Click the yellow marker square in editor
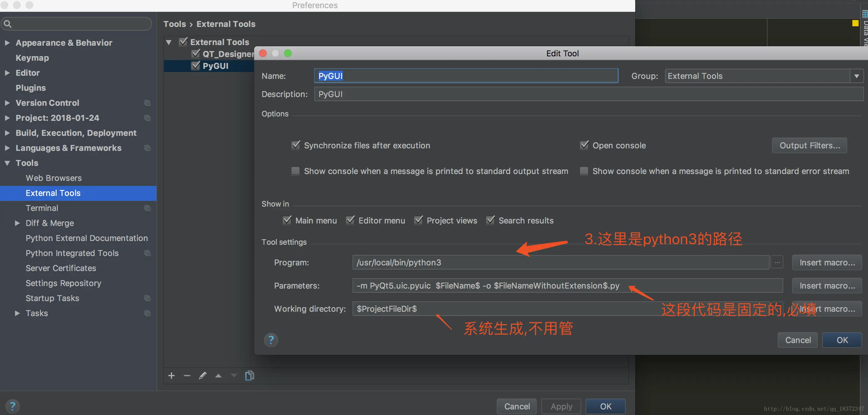868x415 pixels. point(855,23)
